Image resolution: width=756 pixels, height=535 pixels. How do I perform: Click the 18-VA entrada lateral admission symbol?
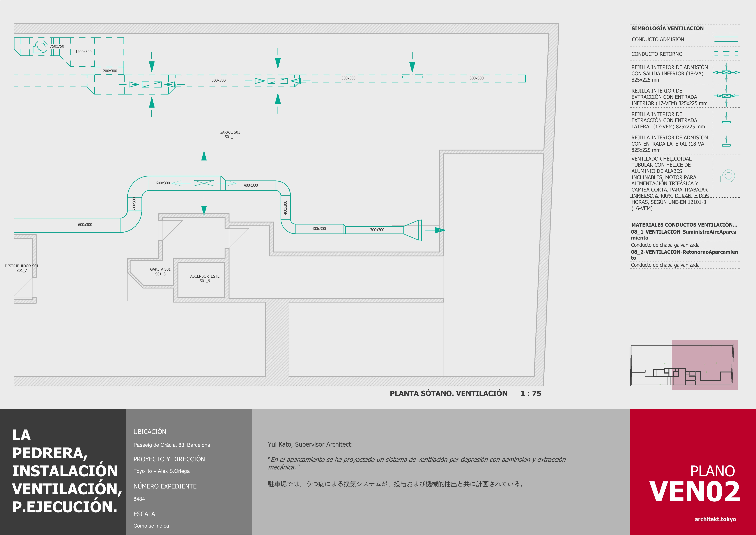(726, 141)
